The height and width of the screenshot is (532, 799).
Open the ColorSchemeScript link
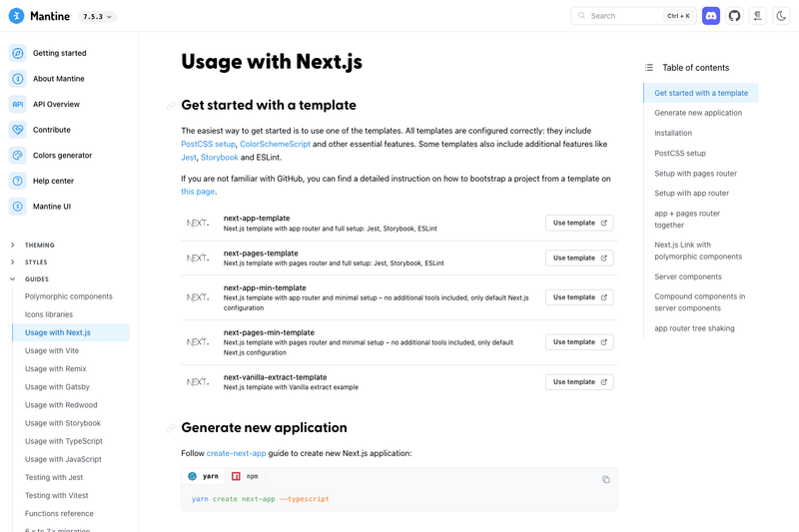(275, 144)
